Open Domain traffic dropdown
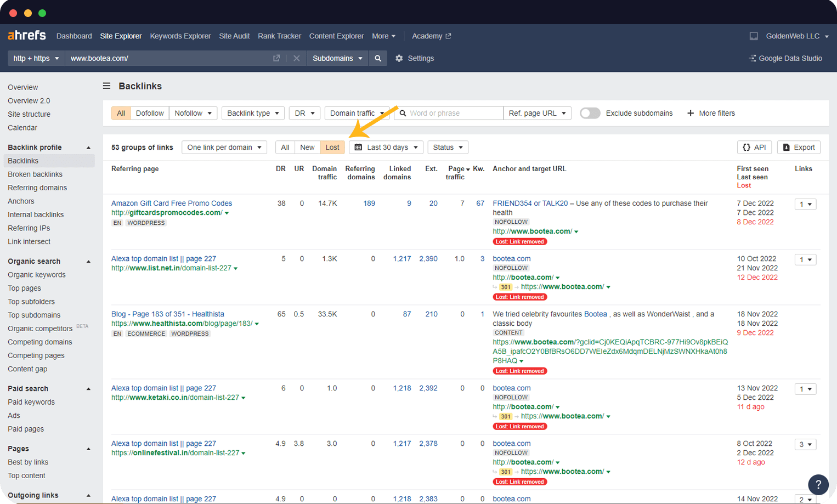 coord(357,113)
